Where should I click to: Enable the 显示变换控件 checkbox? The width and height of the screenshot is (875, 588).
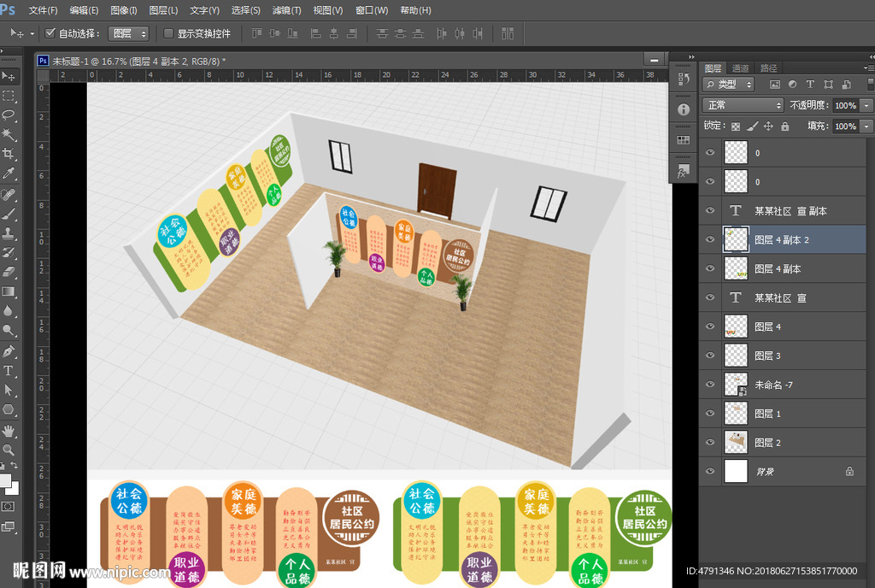click(x=168, y=33)
